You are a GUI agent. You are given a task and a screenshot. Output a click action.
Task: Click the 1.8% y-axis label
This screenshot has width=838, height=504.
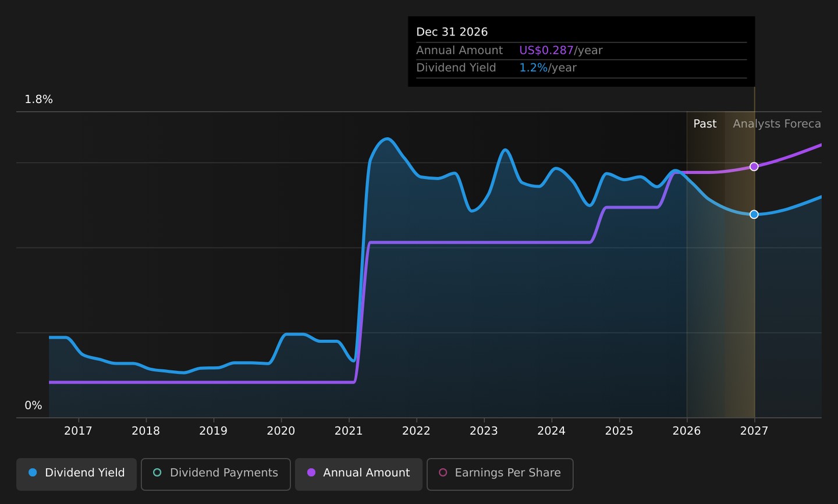[x=38, y=100]
